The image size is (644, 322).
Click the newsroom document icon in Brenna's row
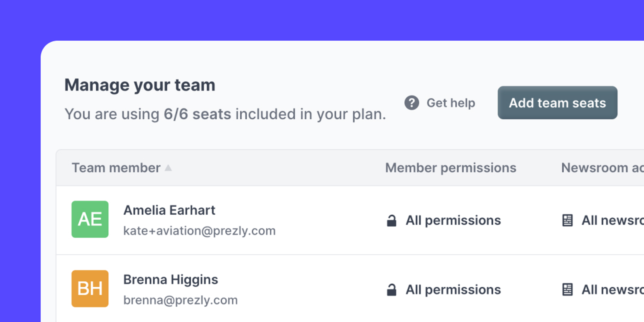tap(568, 290)
